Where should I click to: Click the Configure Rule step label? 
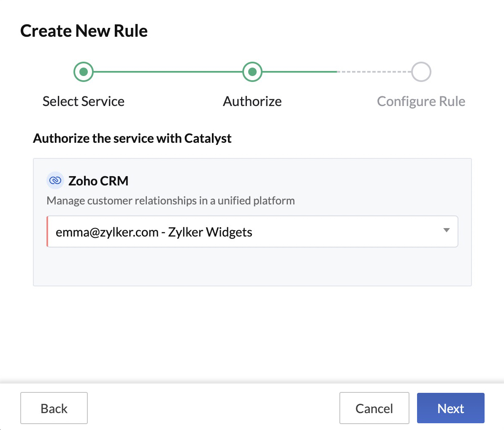coord(420,101)
